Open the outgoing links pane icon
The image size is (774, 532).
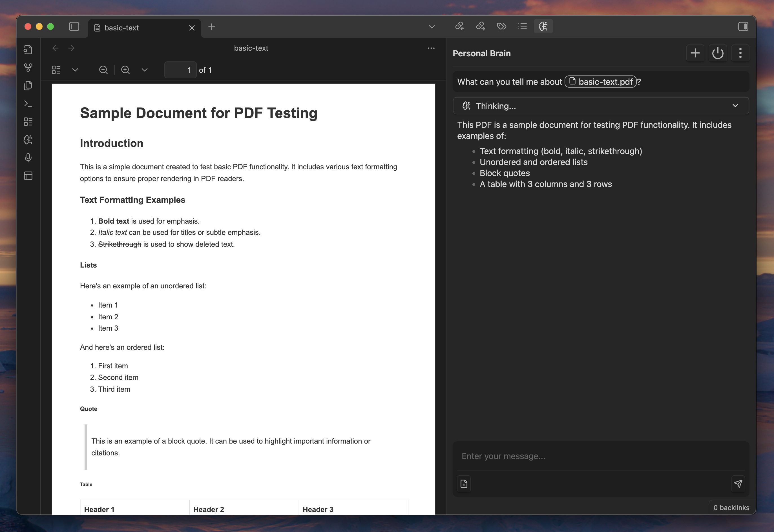480,26
